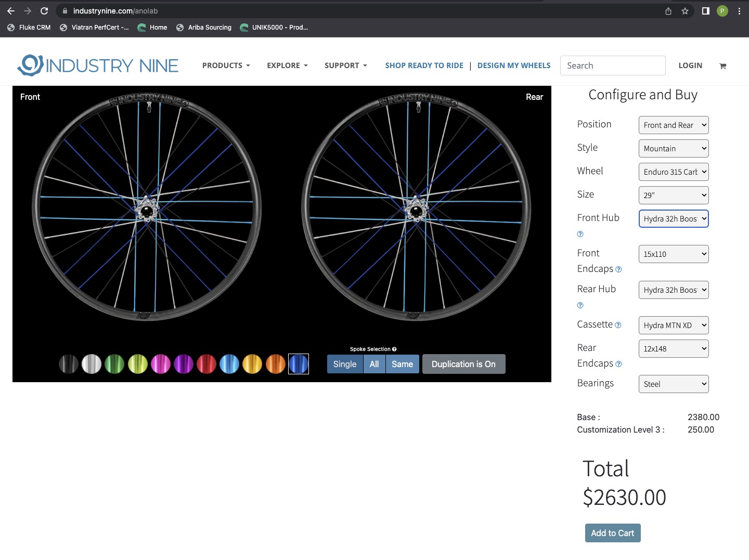749x560 pixels.
Task: Open the shopping cart icon
Action: 722,66
